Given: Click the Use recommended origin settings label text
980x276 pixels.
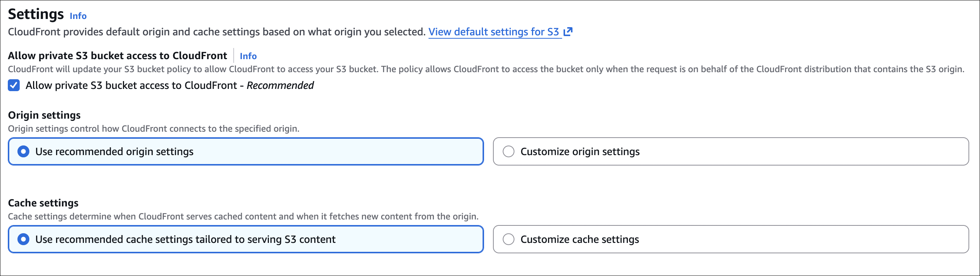Looking at the screenshot, I should click(x=114, y=151).
